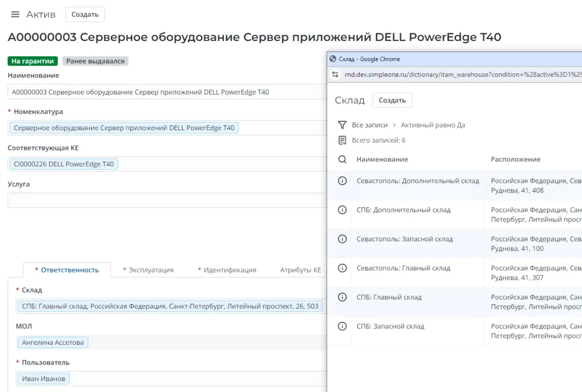Click Создать button in the Склад window
This screenshot has height=392, width=582.
pos(392,100)
